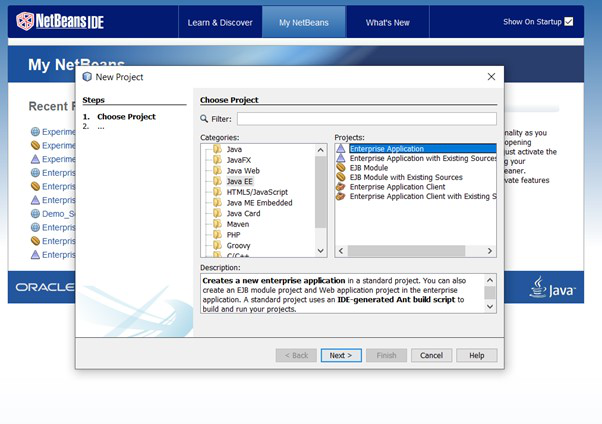Click the Java EE category folder icon
This screenshot has width=602, height=424.
coord(217,181)
